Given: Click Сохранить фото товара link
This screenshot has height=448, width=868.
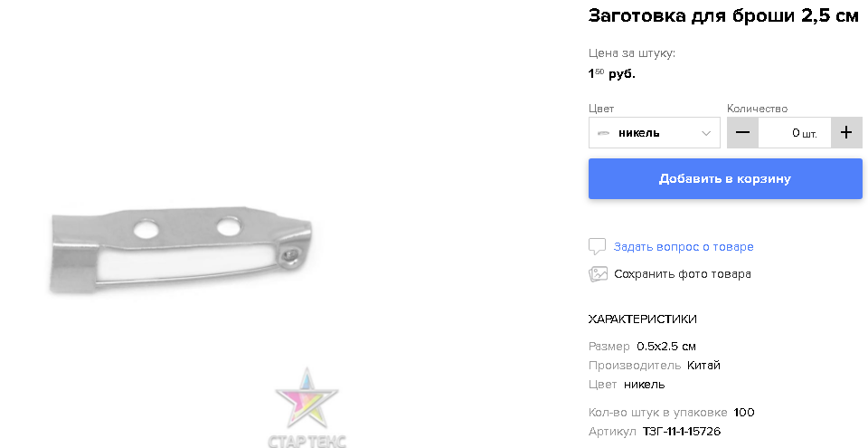Looking at the screenshot, I should tap(683, 274).
